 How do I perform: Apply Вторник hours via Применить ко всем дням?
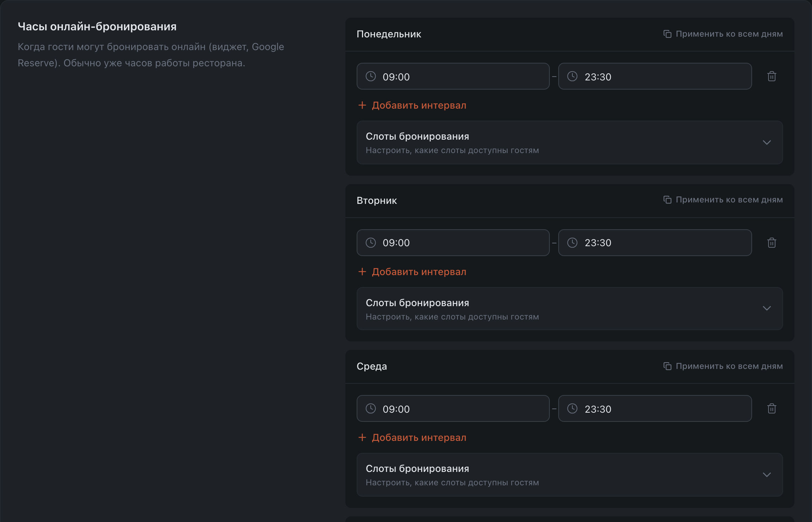coord(723,200)
